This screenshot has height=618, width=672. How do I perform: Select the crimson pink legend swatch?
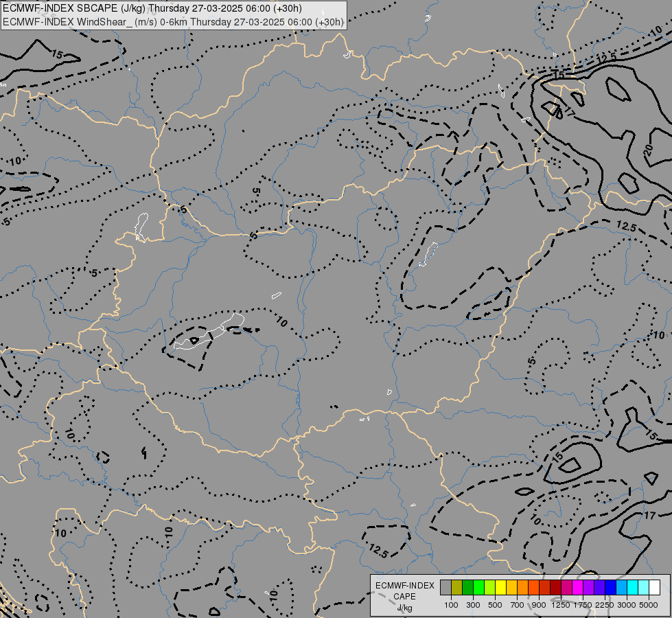click(x=566, y=587)
